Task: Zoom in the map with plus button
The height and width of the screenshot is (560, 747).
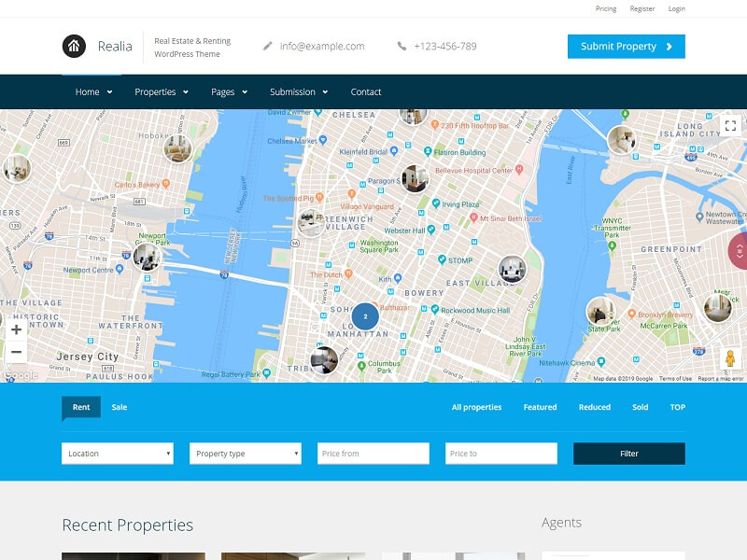Action: click(16, 329)
